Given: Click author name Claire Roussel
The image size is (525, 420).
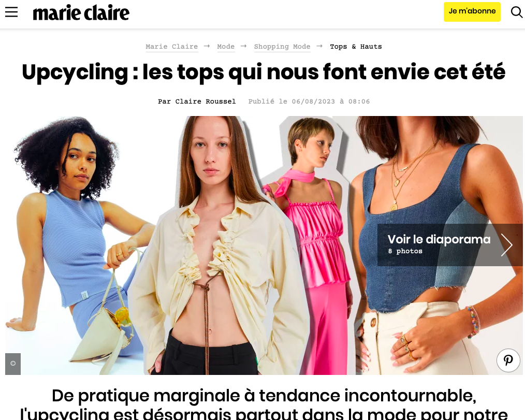Looking at the screenshot, I should click(205, 102).
